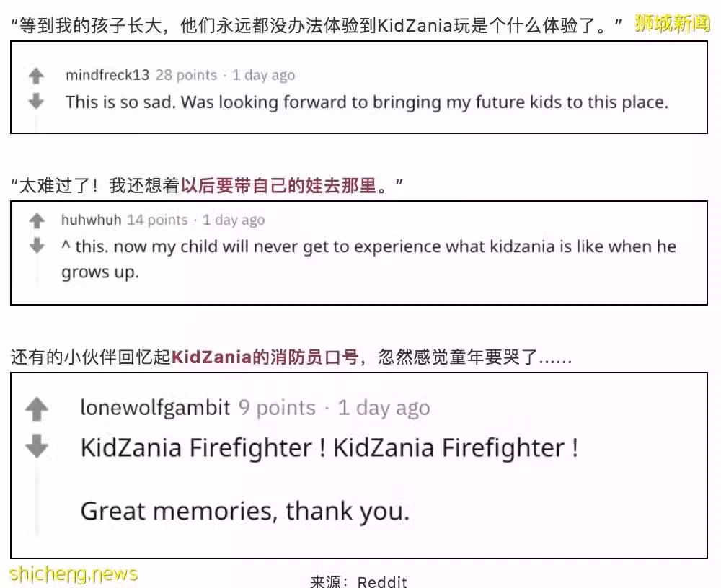The image size is (721, 588).
Task: Open lonewolfgambit user profile
Action: pos(155,408)
